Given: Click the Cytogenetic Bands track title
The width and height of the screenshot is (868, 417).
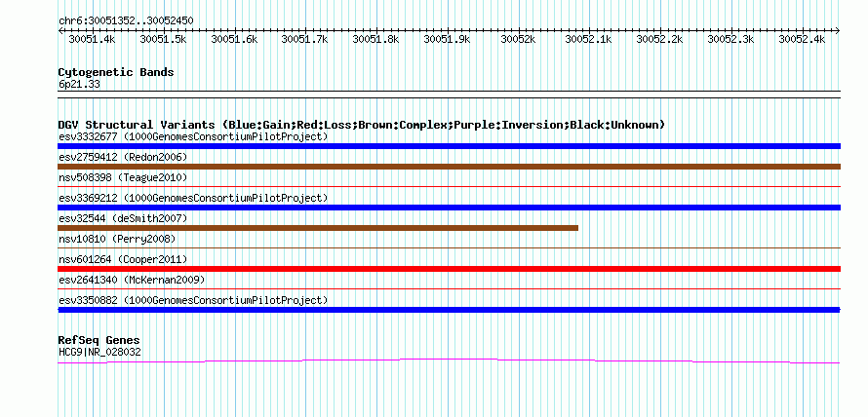Looking at the screenshot, I should [x=116, y=72].
